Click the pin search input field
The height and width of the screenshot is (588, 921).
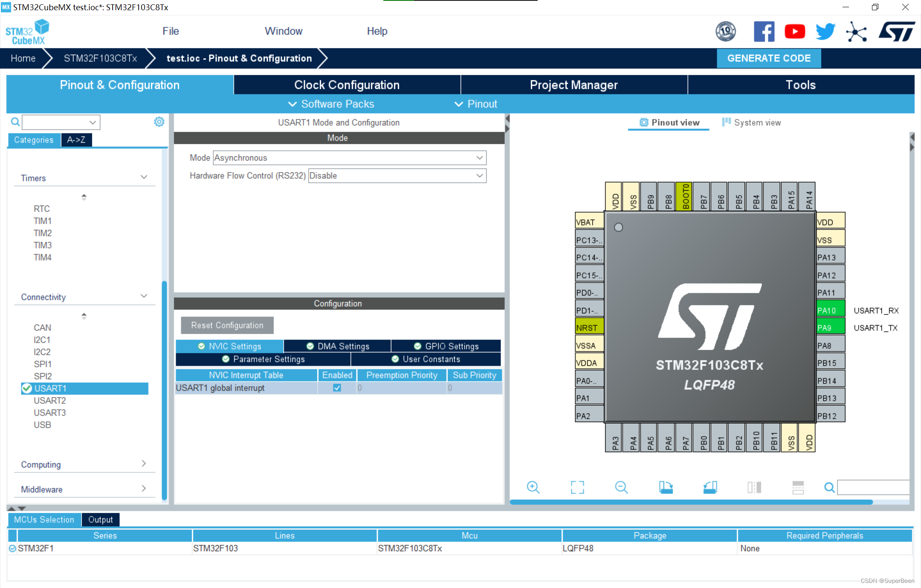point(873,487)
